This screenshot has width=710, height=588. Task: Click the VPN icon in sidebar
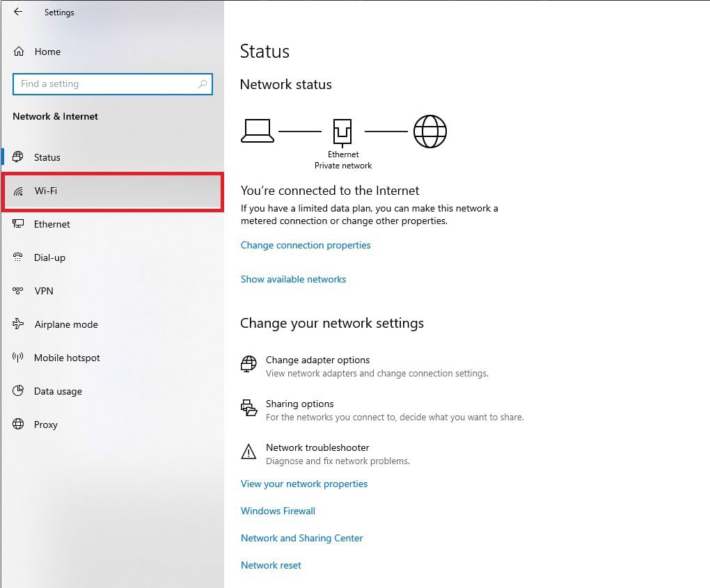[x=17, y=290]
